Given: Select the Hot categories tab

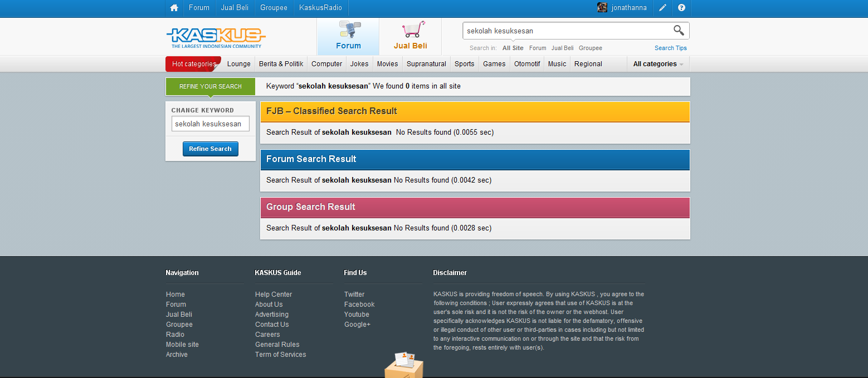Looking at the screenshot, I should (193, 64).
